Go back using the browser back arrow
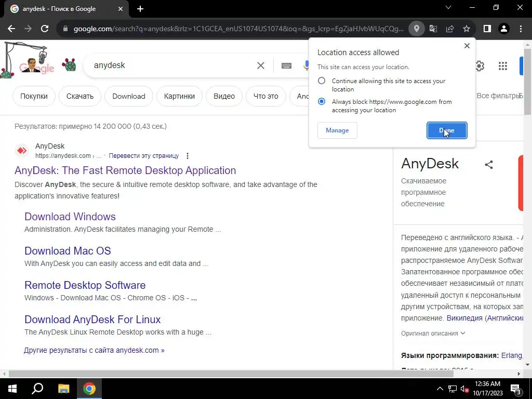 [x=11, y=29]
